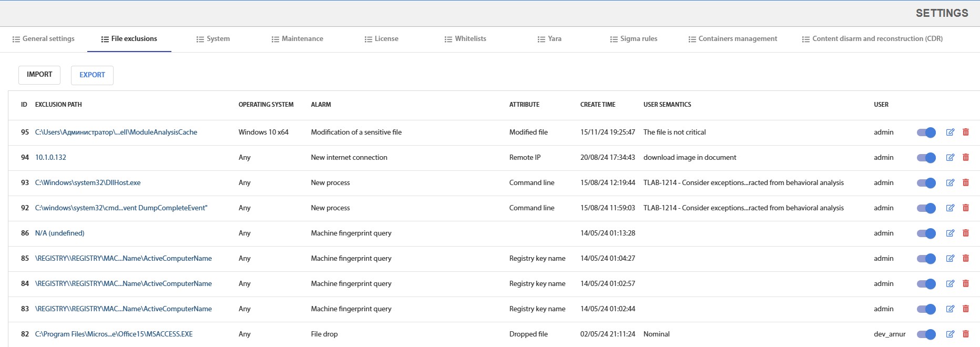Delete exclusion 86 N/A undefined
This screenshot has height=347, width=980.
[x=966, y=233]
